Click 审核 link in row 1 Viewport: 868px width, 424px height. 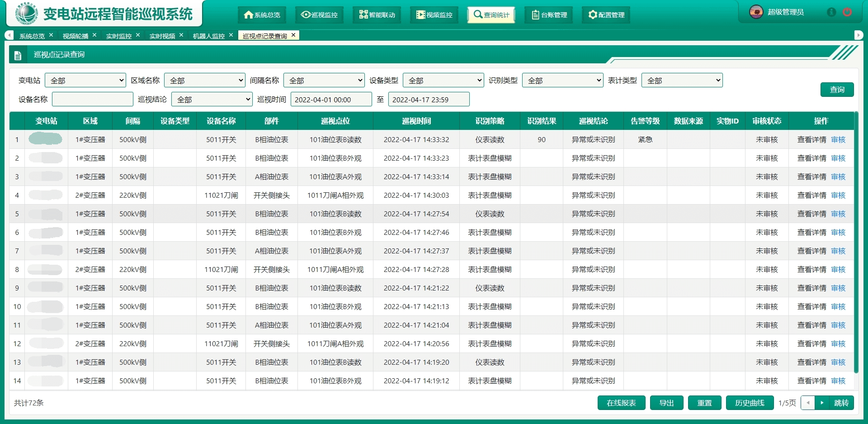pos(838,140)
